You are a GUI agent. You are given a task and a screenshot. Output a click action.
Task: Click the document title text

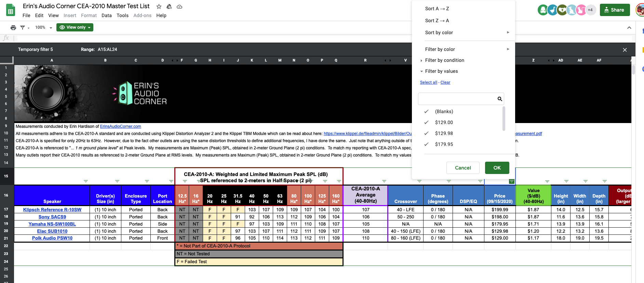pyautogui.click(x=86, y=6)
